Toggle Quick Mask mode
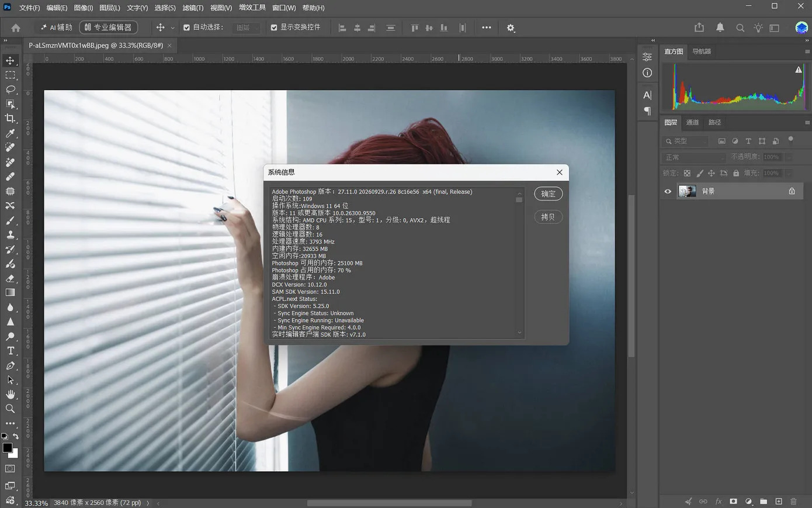 (10, 469)
